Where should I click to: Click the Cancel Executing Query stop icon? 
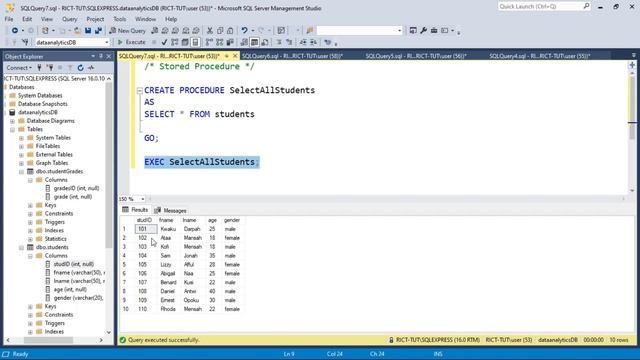click(154, 42)
